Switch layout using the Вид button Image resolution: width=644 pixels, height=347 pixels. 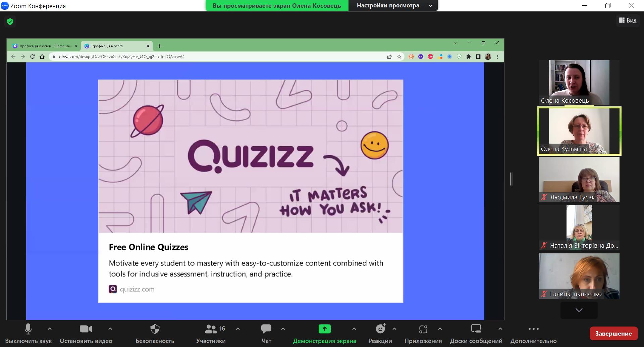coord(628,20)
